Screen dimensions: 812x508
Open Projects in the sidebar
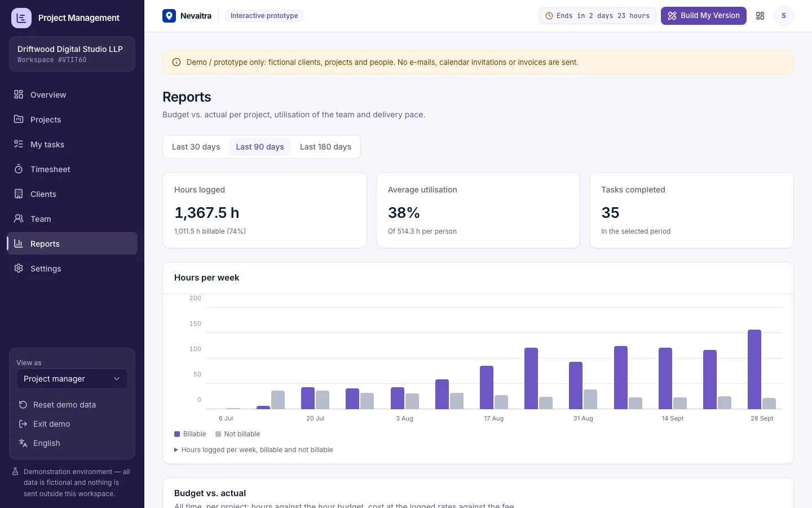72,119
